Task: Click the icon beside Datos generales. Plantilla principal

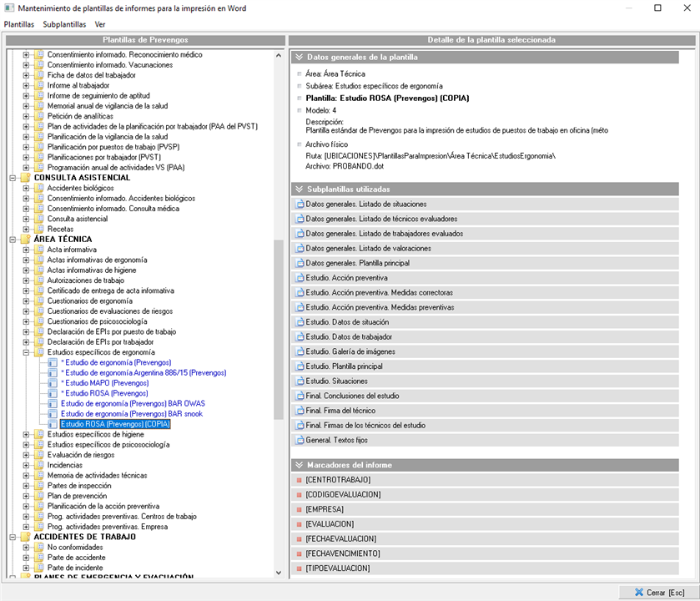Action: (300, 263)
